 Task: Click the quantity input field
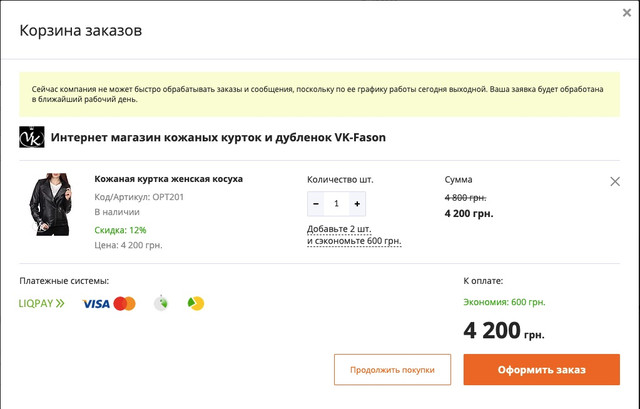(336, 204)
